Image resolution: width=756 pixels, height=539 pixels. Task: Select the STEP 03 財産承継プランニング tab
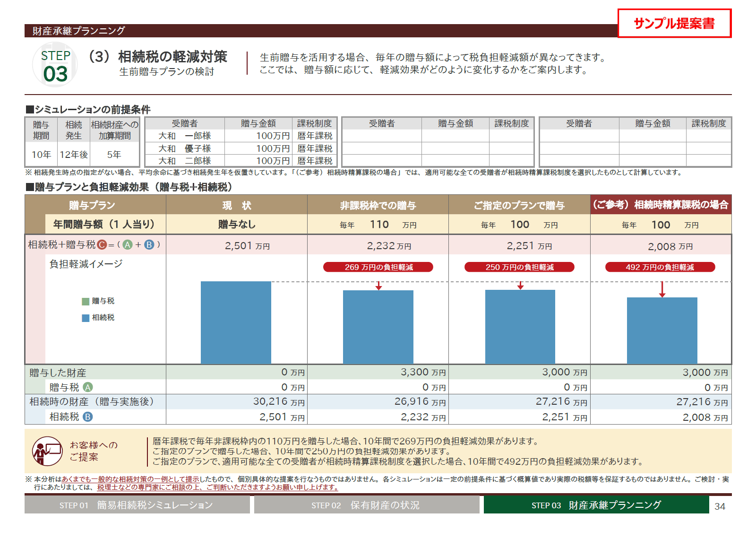[x=596, y=505]
